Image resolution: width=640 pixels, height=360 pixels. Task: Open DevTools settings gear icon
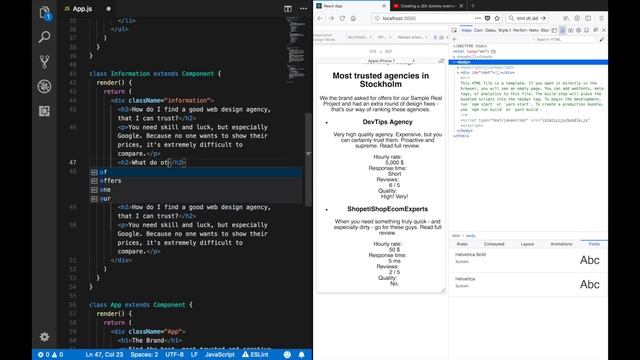coord(579,30)
